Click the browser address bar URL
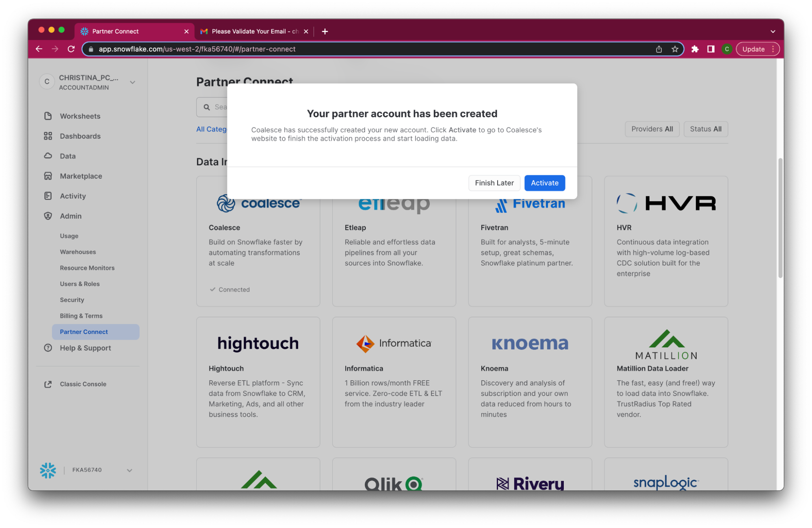Image resolution: width=812 pixels, height=528 pixels. 197,49
